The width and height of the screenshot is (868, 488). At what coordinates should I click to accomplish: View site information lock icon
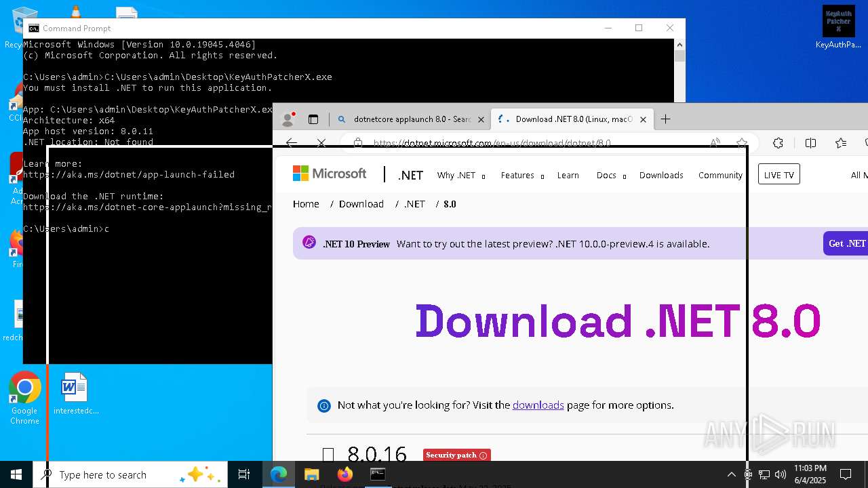click(x=358, y=143)
